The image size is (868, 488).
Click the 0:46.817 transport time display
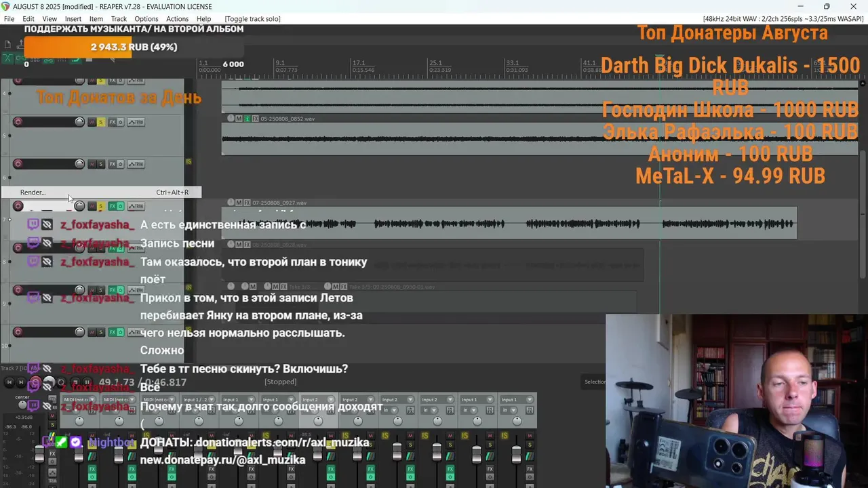[x=165, y=382]
